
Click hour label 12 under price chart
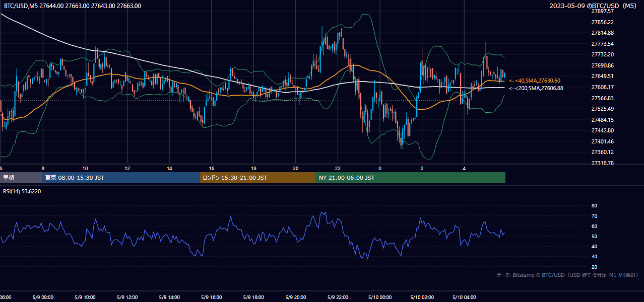pos(127,168)
